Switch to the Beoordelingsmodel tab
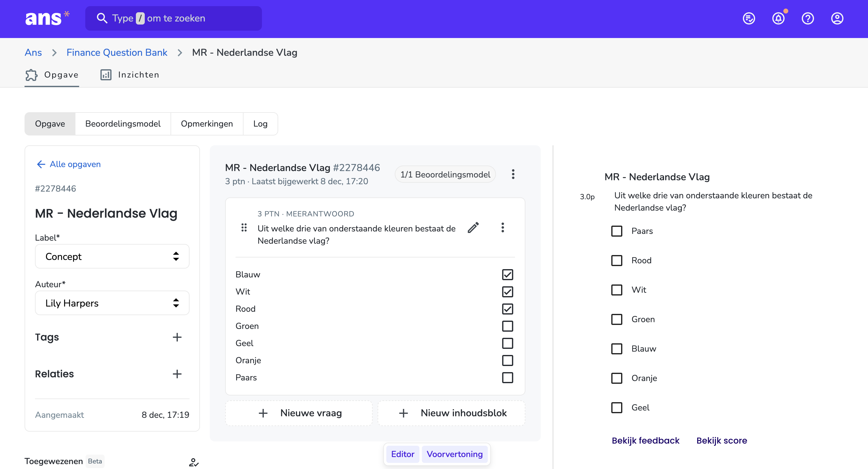 click(x=123, y=124)
